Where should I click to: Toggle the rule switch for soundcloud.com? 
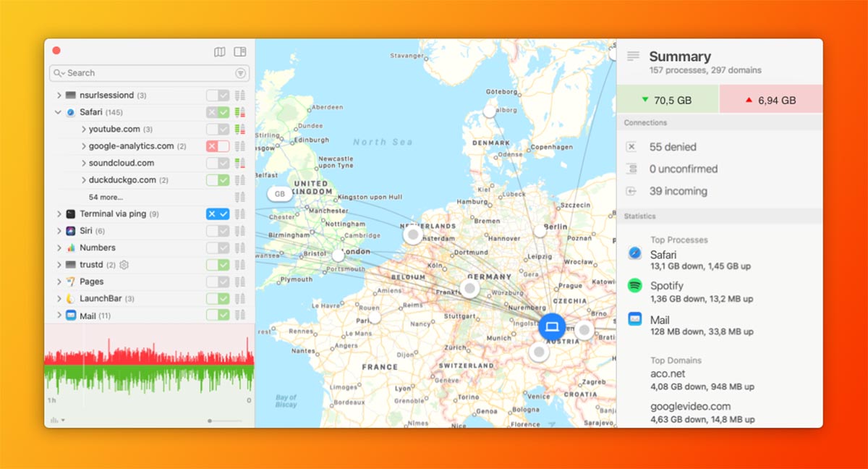(218, 163)
